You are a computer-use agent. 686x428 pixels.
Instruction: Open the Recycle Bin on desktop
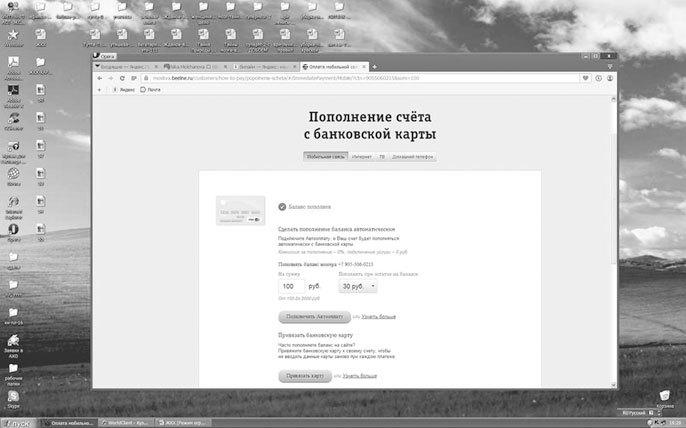click(x=663, y=397)
